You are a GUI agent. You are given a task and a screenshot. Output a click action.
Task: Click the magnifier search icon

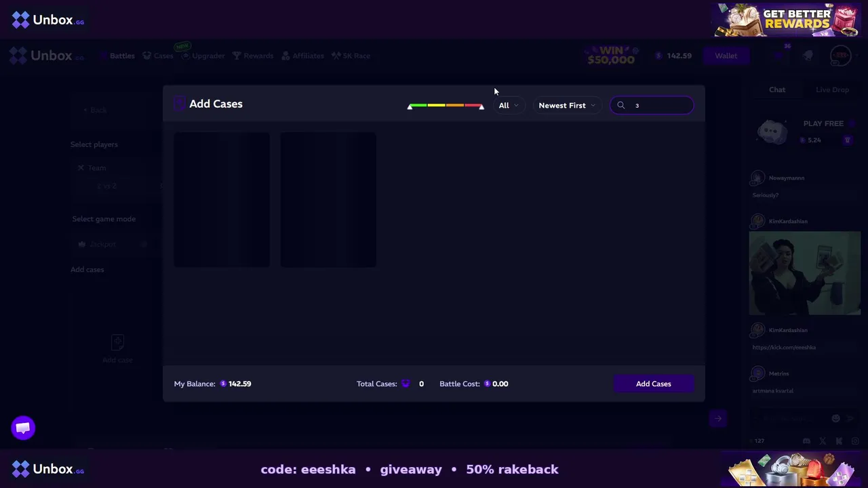pos(621,105)
